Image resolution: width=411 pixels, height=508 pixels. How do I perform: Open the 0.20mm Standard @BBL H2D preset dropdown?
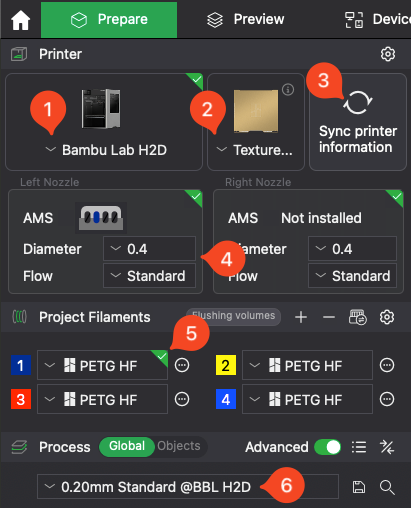(188, 487)
